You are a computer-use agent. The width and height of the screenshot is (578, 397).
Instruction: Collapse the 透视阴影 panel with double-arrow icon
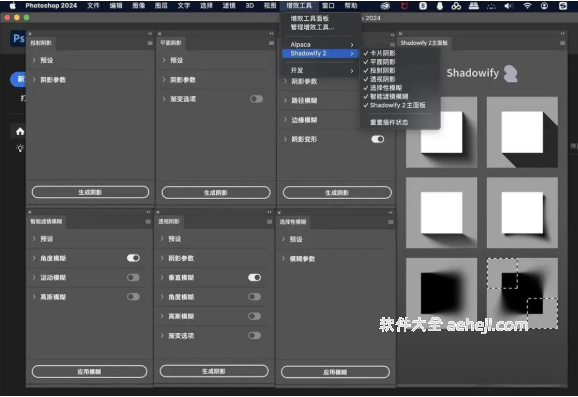pos(269,212)
